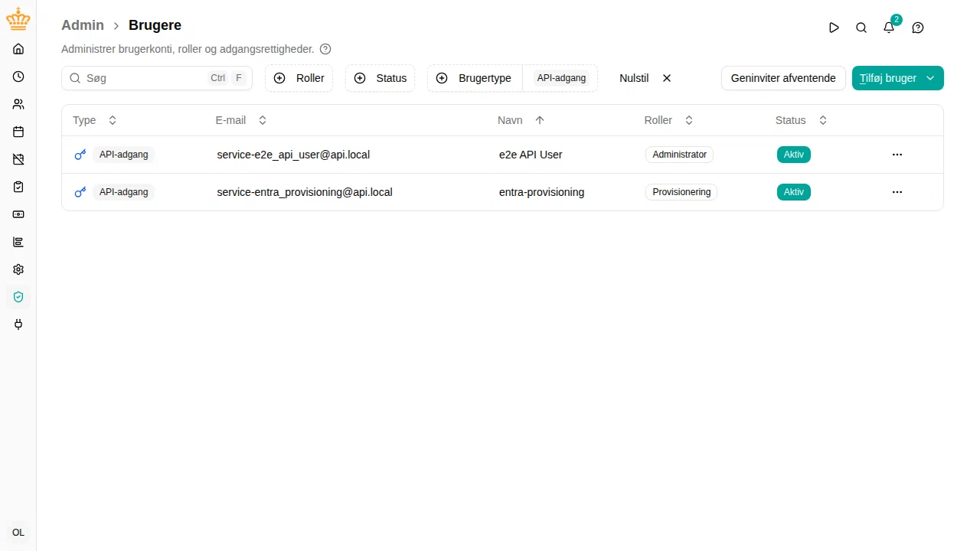
Task: Open the plug integrations icon in sidebar
Action: (x=18, y=324)
